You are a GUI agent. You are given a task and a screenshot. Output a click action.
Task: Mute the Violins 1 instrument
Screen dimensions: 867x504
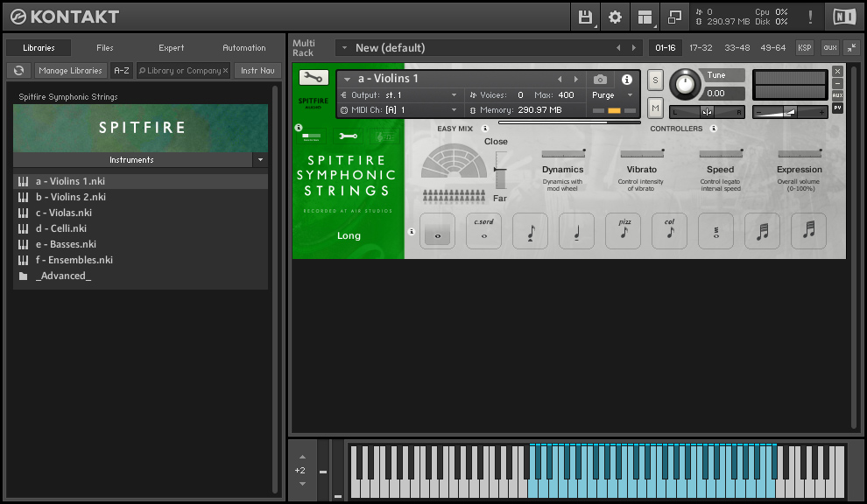(655, 108)
